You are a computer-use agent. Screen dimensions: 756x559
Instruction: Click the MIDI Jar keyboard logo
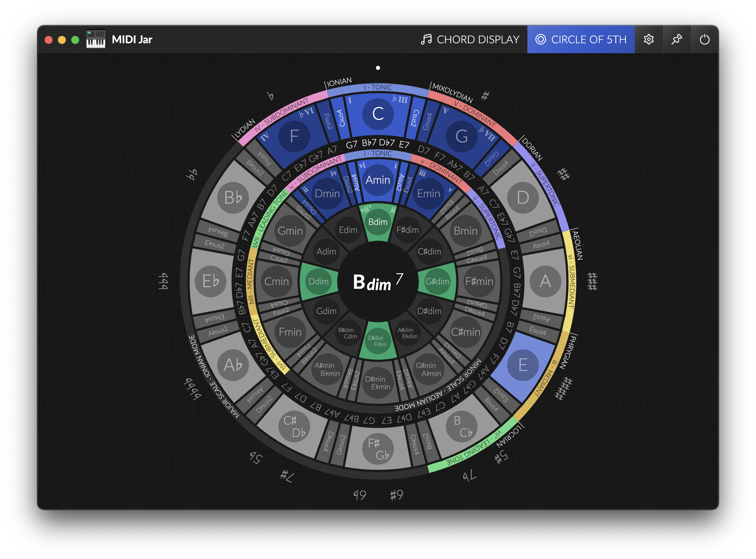pos(96,40)
